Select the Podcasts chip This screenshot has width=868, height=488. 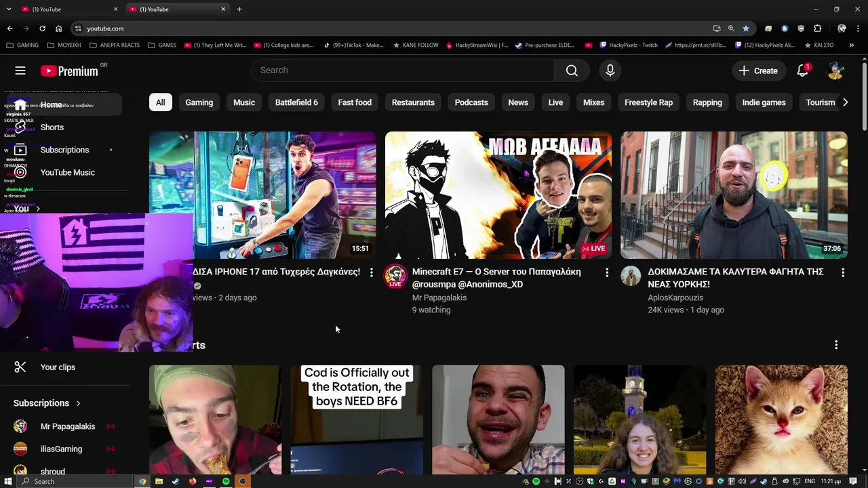click(x=471, y=102)
